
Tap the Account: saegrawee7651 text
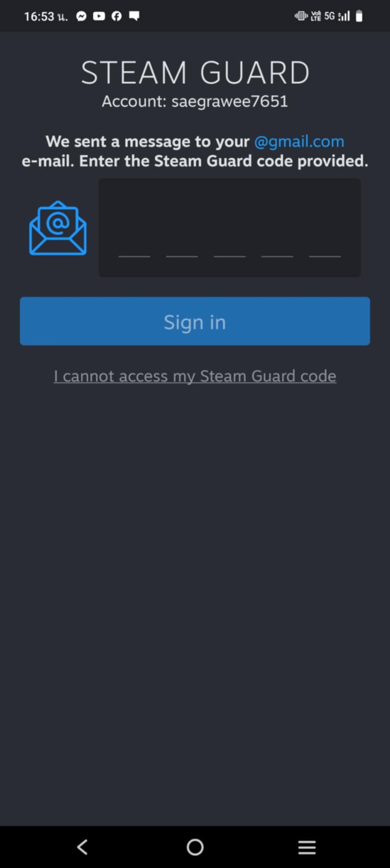coord(195,101)
